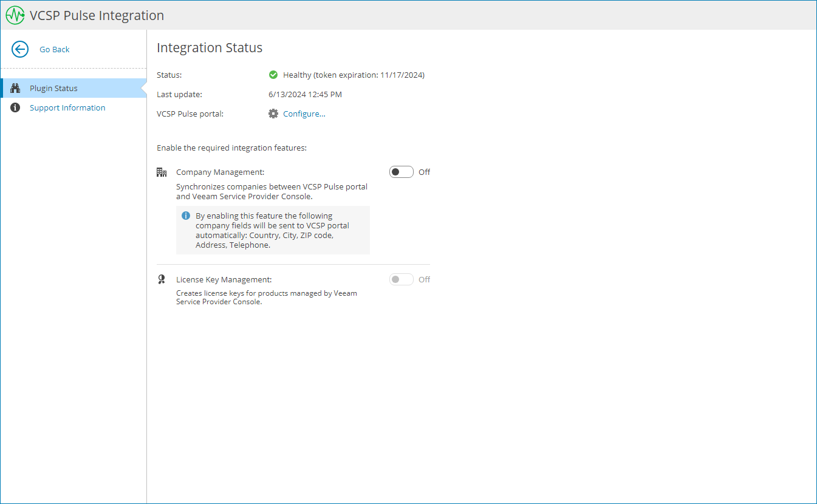
Task: Click the VCSP Pulse logo icon
Action: 15,16
